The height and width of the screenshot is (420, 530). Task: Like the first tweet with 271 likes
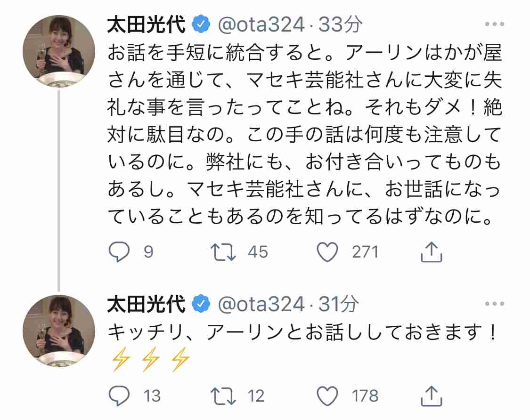point(327,252)
